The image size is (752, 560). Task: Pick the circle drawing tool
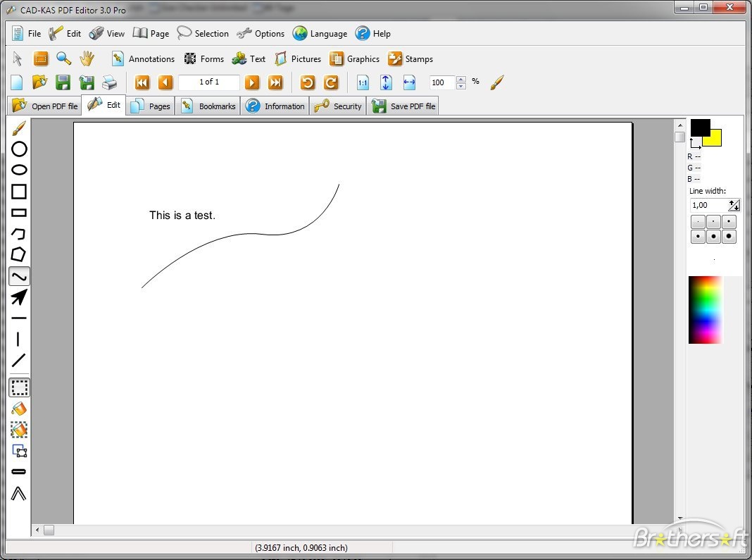click(x=19, y=149)
